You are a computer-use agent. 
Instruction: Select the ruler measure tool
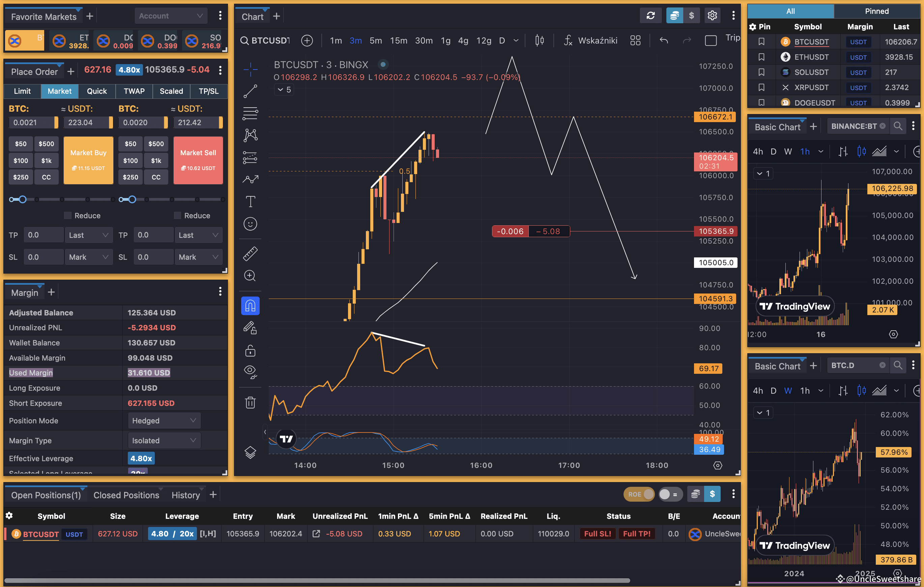[x=250, y=254]
